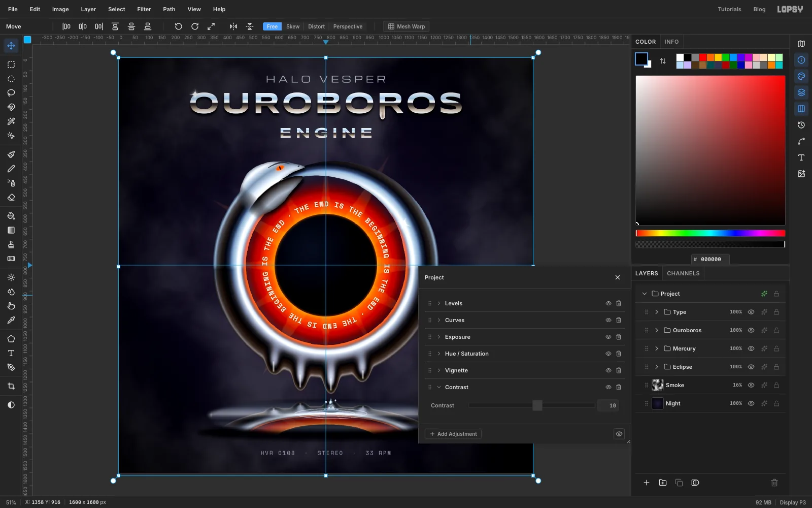
Task: Toggle visibility of Levels adjustment
Action: tap(608, 303)
